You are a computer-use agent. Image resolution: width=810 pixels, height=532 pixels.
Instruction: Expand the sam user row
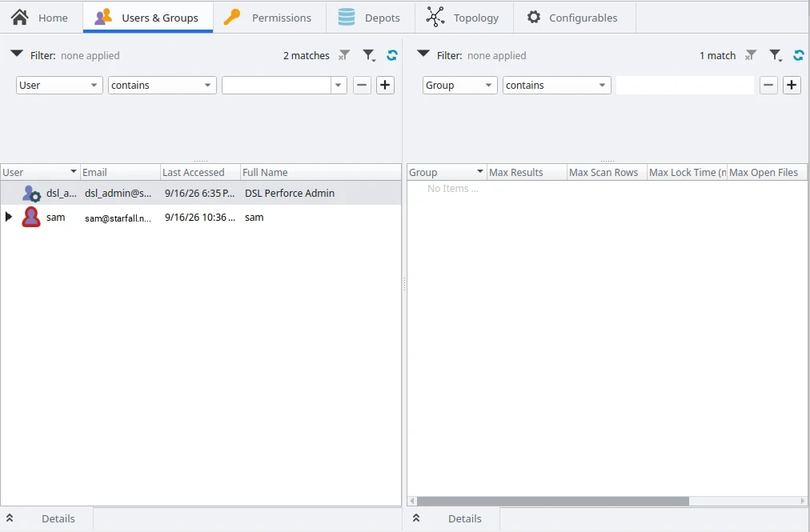click(x=8, y=217)
